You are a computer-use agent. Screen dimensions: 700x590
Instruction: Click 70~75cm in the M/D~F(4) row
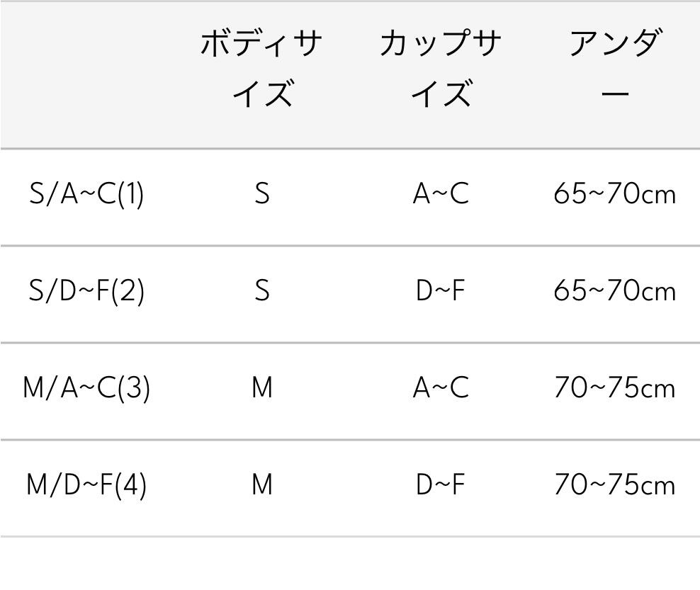tap(615, 485)
